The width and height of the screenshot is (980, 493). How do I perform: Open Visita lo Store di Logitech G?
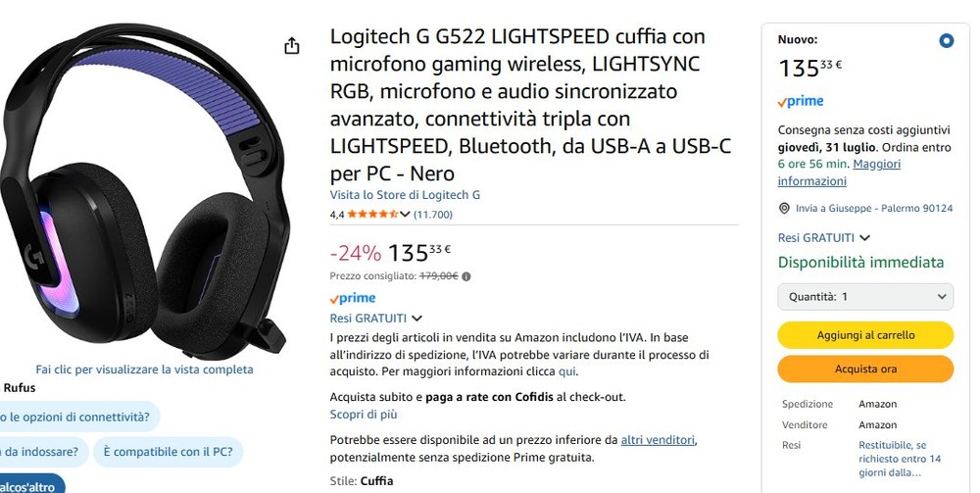(405, 195)
